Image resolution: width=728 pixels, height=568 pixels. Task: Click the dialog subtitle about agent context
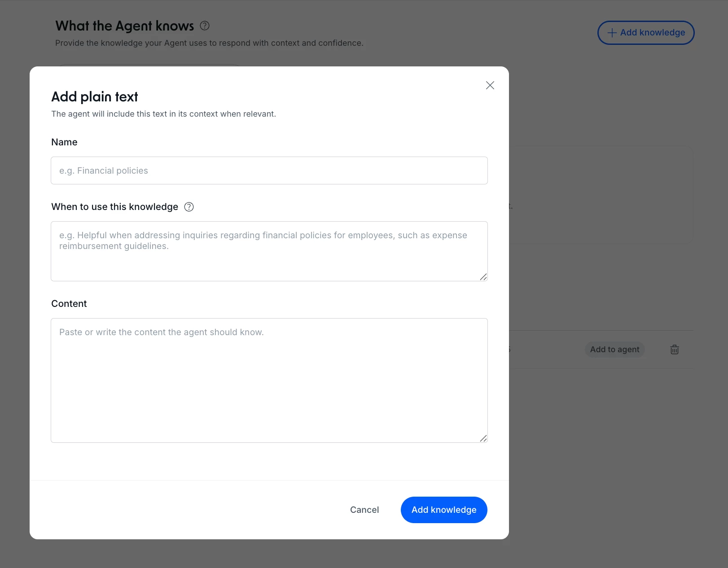164,114
